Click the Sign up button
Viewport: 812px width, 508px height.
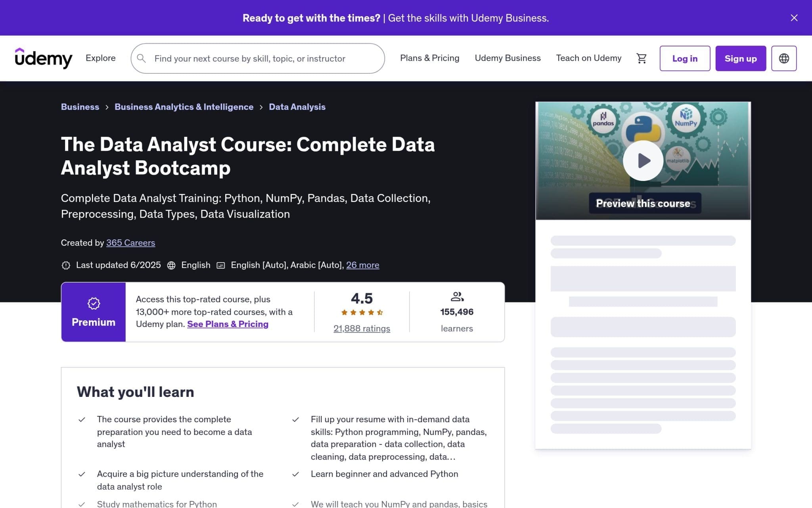pyautogui.click(x=741, y=58)
